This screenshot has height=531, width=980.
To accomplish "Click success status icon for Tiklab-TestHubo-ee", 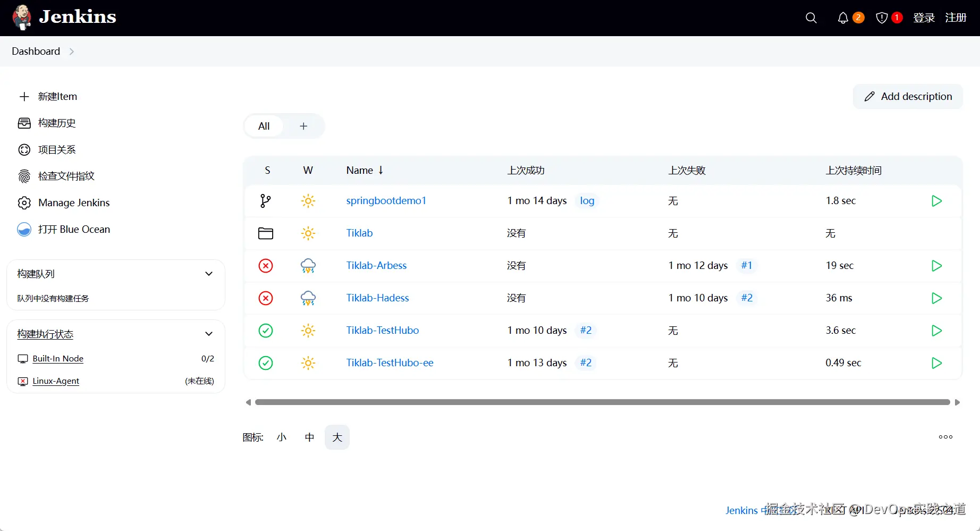I will tap(266, 363).
